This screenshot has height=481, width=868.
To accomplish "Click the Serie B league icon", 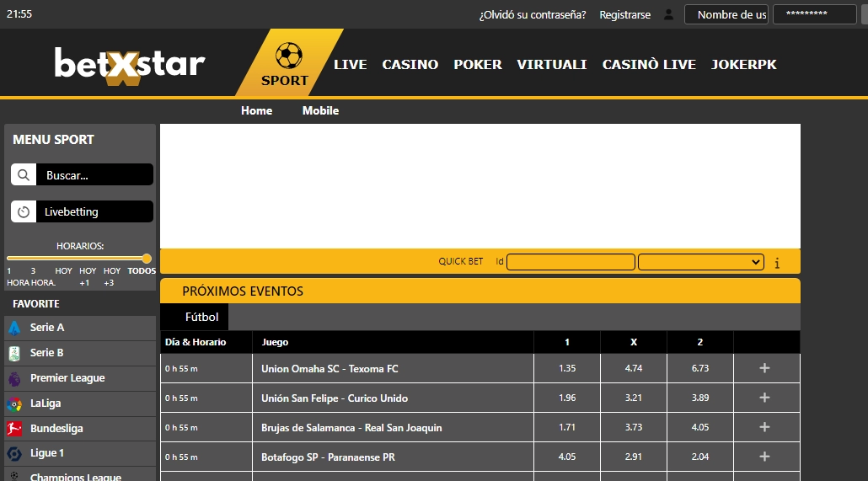I will point(14,353).
